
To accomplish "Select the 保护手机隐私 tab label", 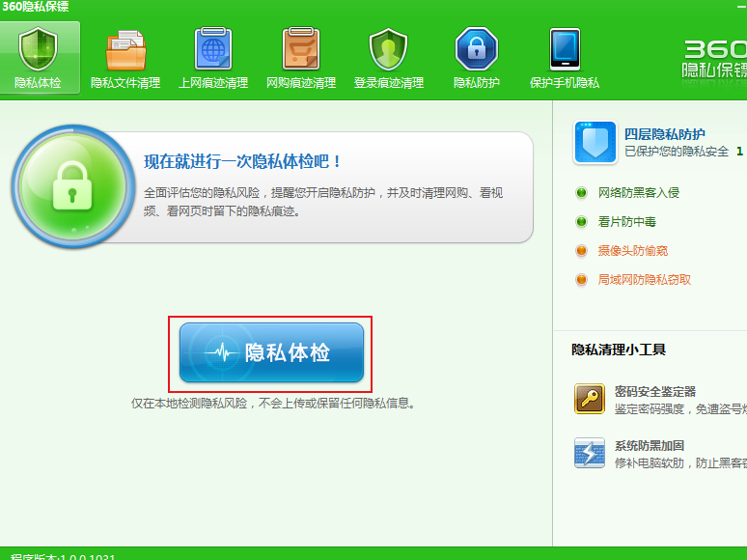I will click(565, 83).
